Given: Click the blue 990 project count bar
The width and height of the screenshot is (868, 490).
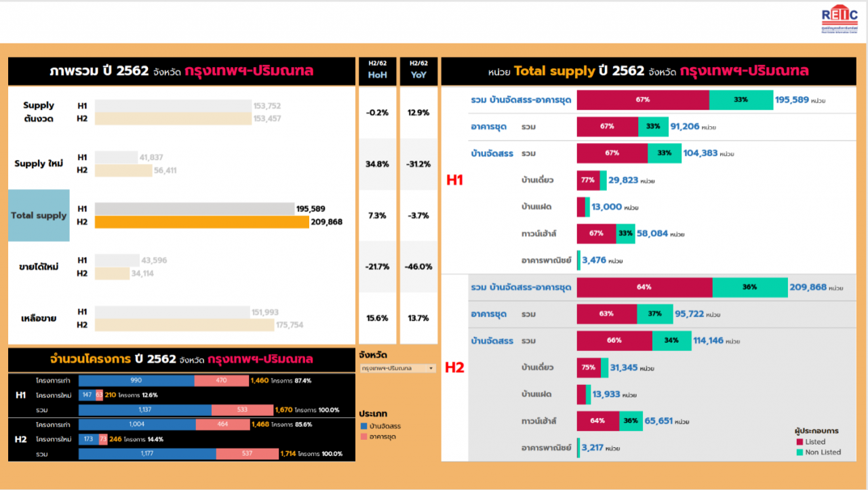Looking at the screenshot, I should pyautogui.click(x=136, y=381).
